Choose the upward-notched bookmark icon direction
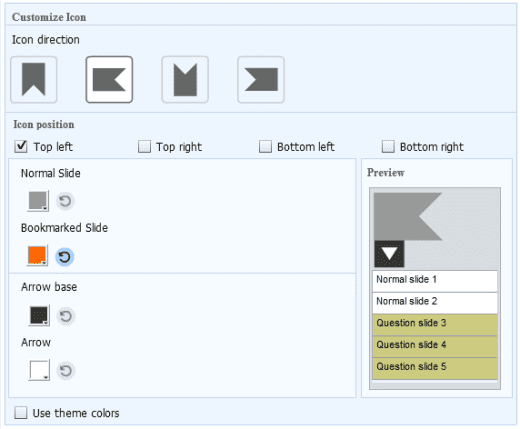This screenshot has width=520, height=429. (185, 80)
